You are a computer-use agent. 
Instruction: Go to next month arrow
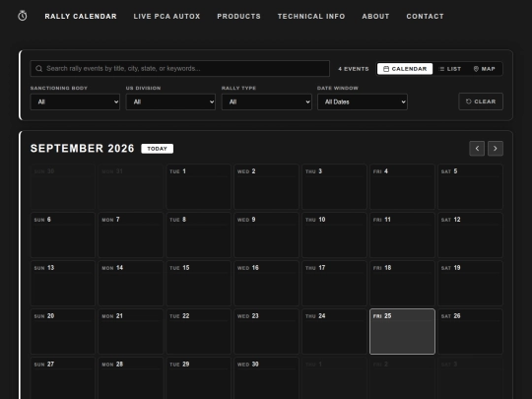496,148
